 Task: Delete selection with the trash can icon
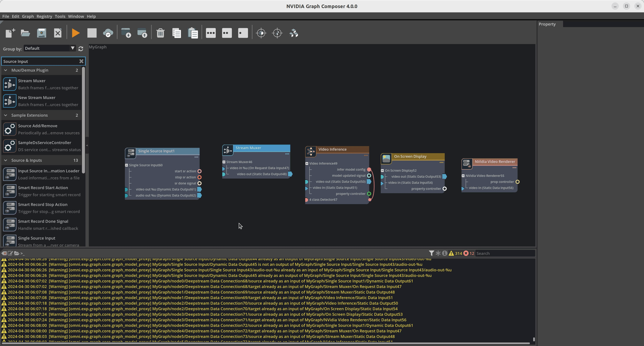(x=160, y=33)
